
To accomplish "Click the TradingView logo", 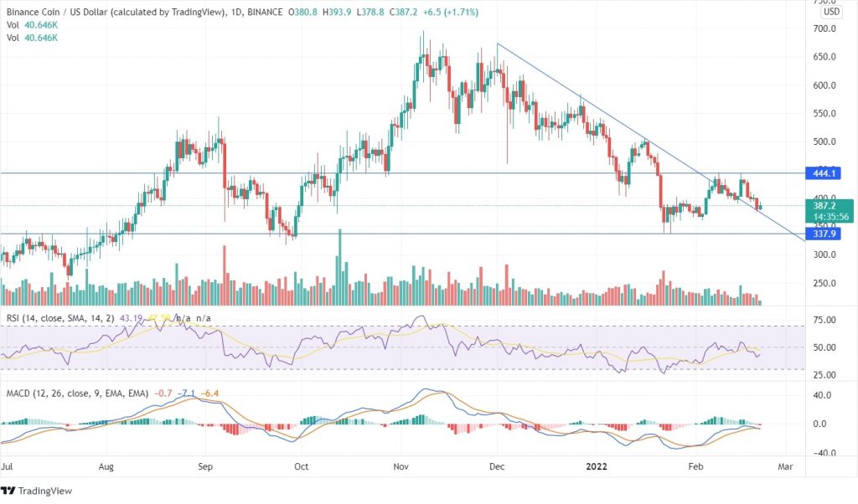I will tap(36, 491).
